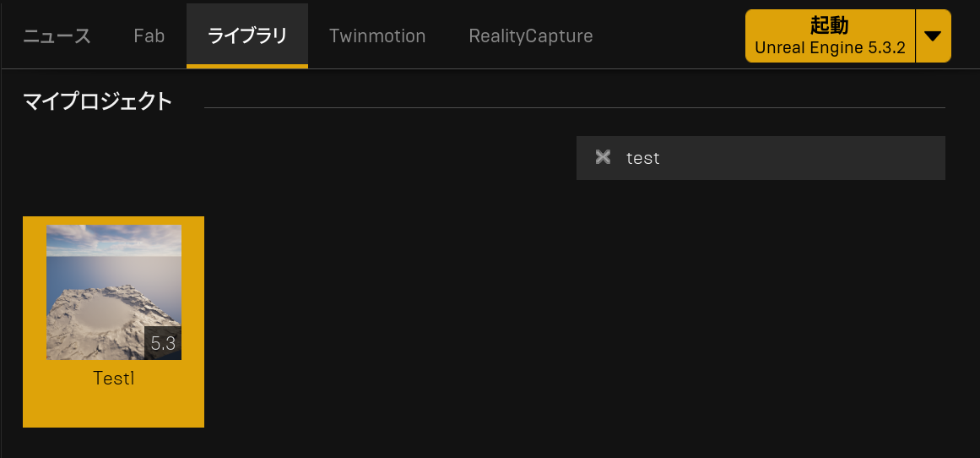Click the マイプロジェクト section heading

click(98, 102)
